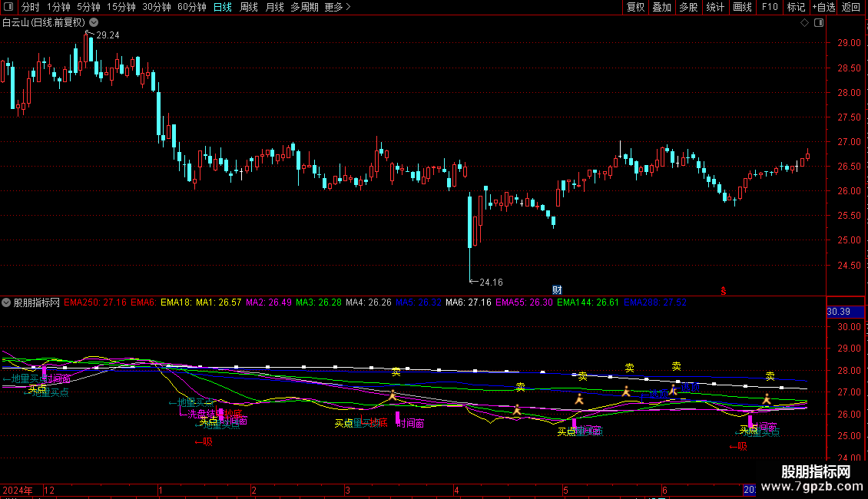Click the 复权 adjustment button
This screenshot has width=868, height=499.
coord(635,7)
